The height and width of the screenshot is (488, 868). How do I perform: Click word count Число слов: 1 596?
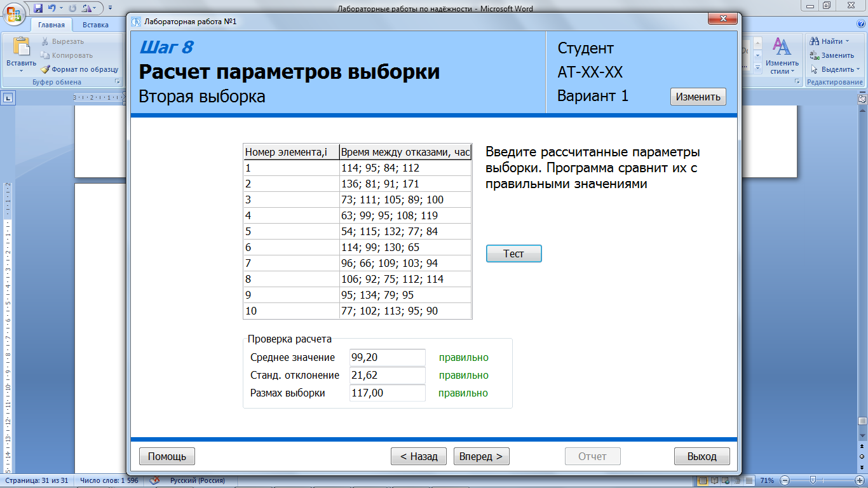tap(110, 481)
